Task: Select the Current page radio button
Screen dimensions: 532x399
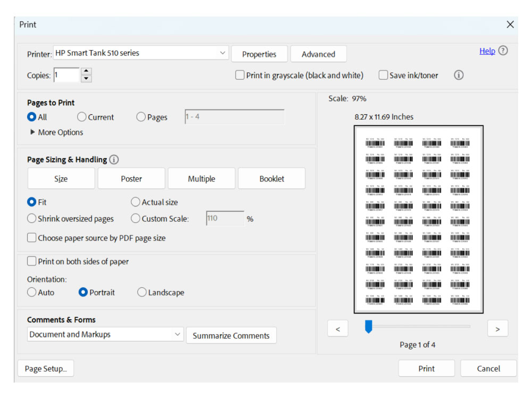Action: 81,117
